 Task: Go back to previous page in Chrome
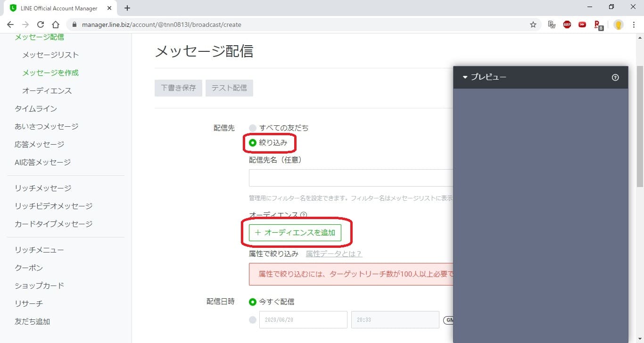coord(10,24)
